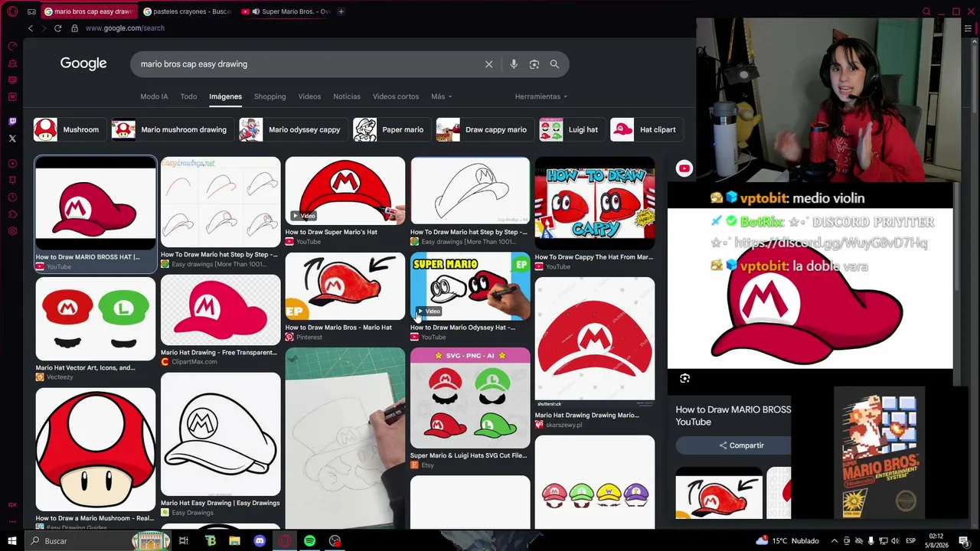The height and width of the screenshot is (551, 980).
Task: Open sidebar Settings gear
Action: [12, 231]
